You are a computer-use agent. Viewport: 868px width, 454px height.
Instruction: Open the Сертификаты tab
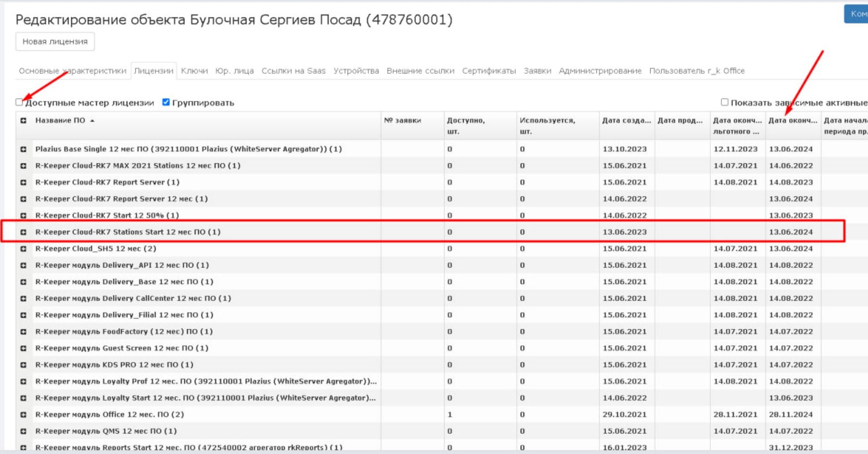coord(489,71)
